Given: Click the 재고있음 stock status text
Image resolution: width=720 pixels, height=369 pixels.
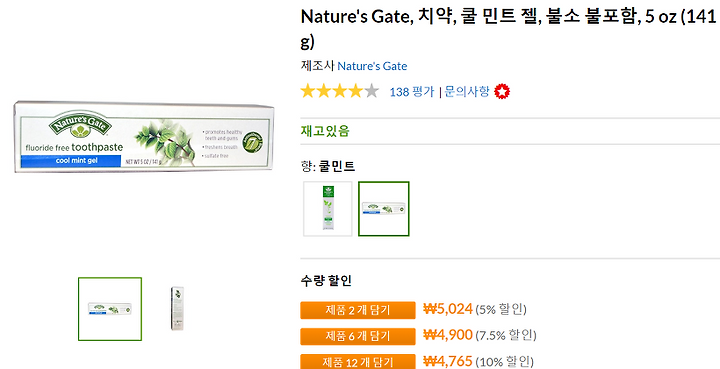Looking at the screenshot, I should point(325,131).
